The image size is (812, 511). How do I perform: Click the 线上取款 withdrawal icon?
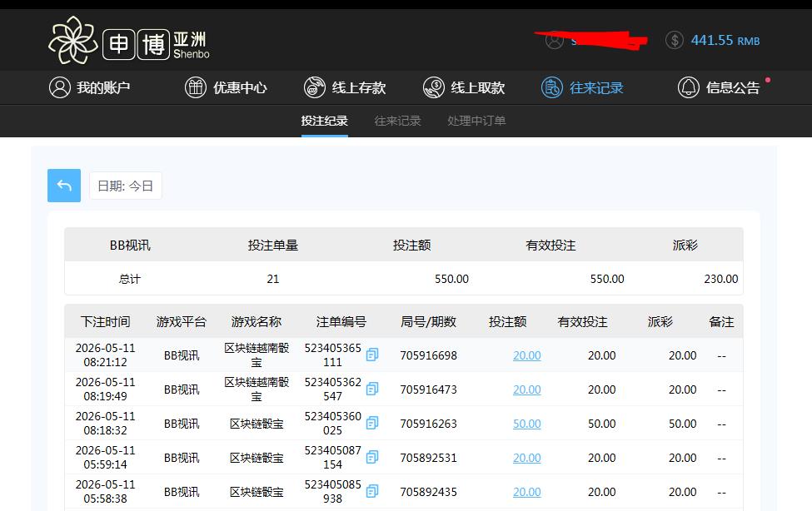click(x=433, y=87)
